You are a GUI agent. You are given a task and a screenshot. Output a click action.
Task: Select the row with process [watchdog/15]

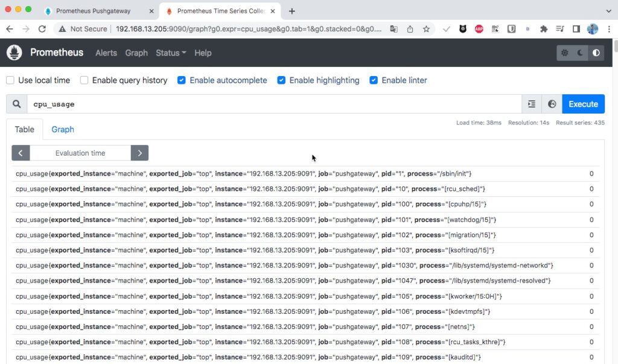[305, 220]
